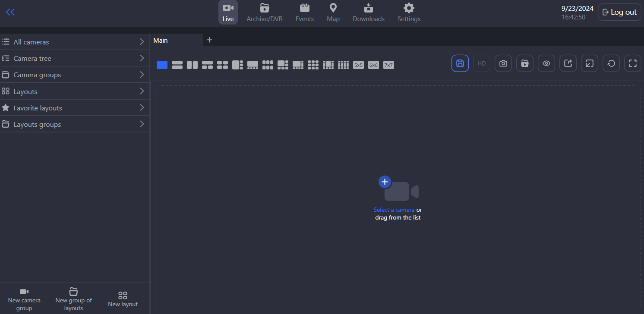644x314 pixels.
Task: Add a new tab with the plus button
Action: point(209,40)
